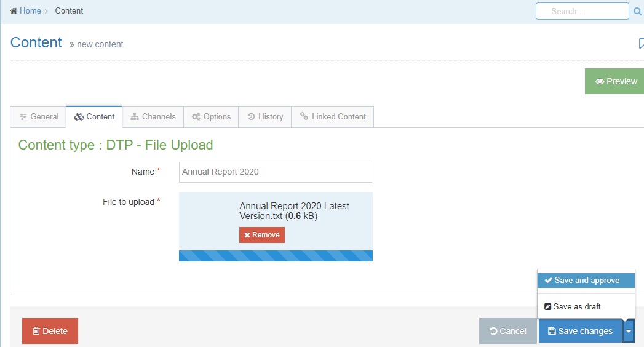
Task: Click the bookmark icon beside Content heading
Action: coord(640,43)
